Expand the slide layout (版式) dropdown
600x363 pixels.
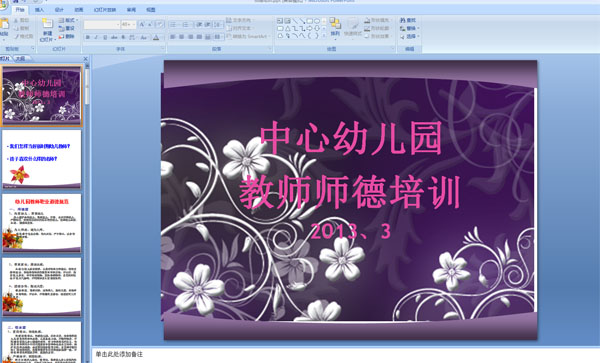pos(69,20)
